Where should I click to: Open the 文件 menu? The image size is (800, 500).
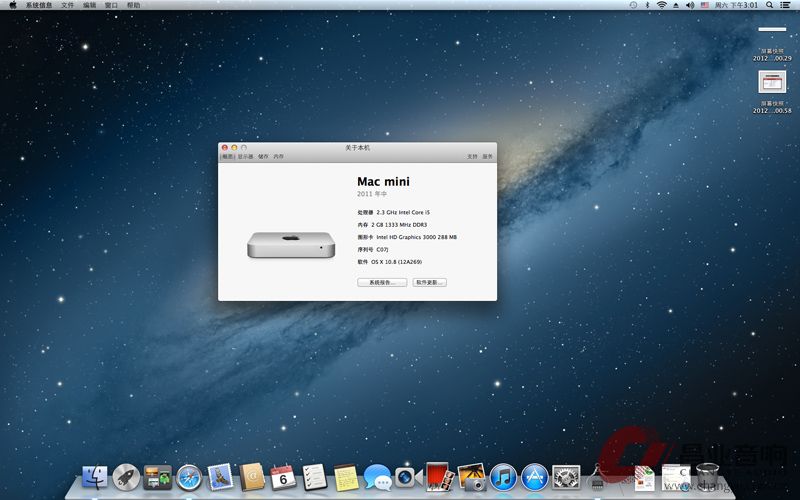pos(67,5)
